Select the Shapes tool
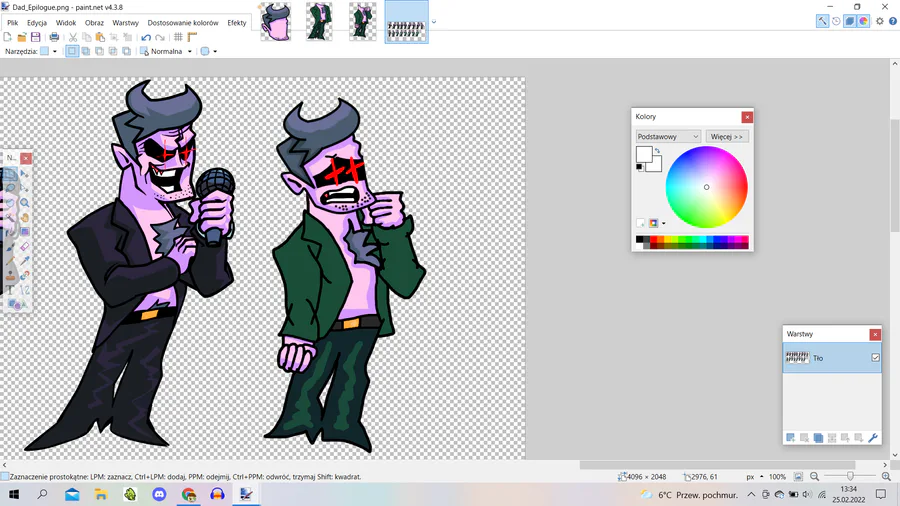The height and width of the screenshot is (506, 900). coord(18,305)
